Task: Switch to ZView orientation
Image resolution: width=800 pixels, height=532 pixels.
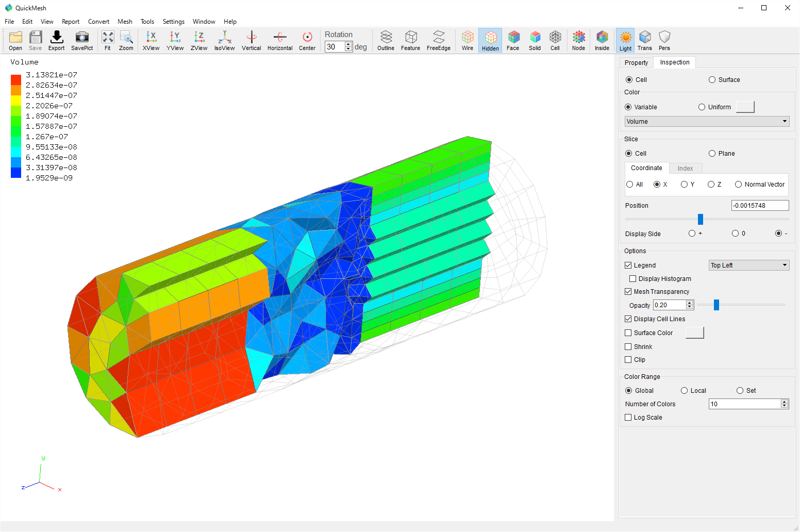Action: 198,40
